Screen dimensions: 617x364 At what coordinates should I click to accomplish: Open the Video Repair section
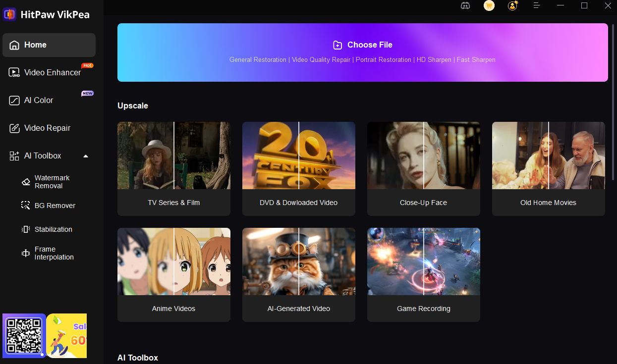tap(49, 128)
